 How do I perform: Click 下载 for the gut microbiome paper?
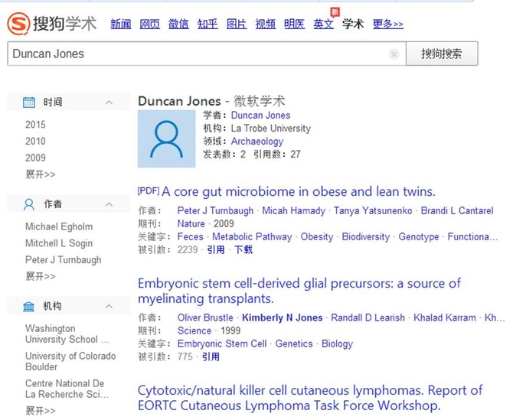click(243, 250)
